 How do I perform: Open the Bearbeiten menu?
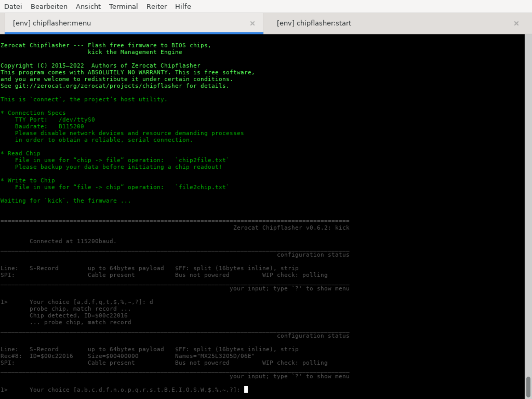click(49, 6)
